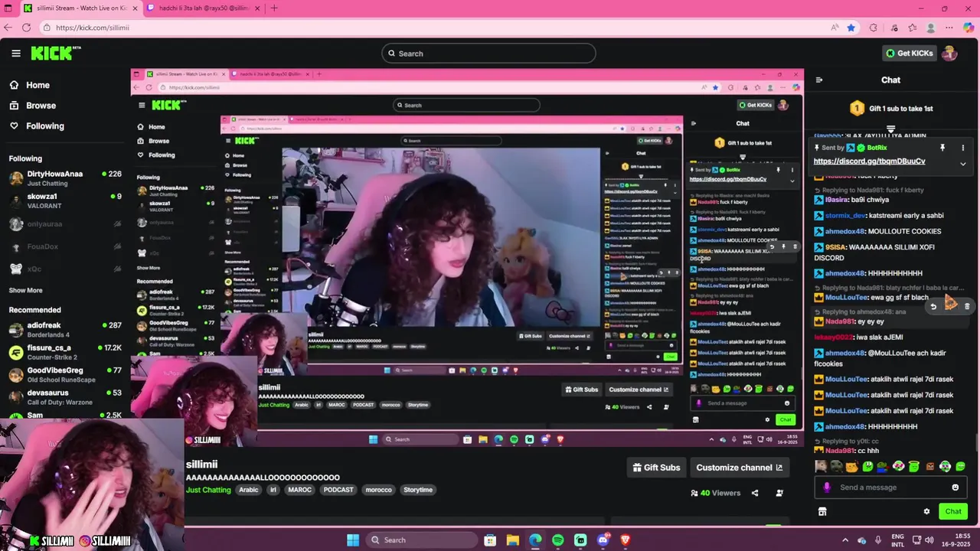Select the Arabic stream tag

[x=249, y=490]
